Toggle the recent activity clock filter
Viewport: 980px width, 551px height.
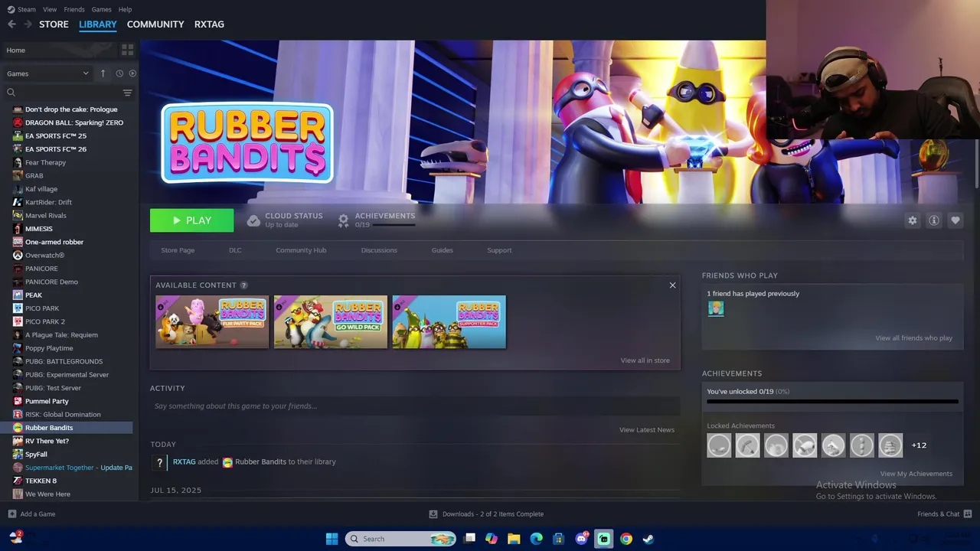pyautogui.click(x=119, y=73)
